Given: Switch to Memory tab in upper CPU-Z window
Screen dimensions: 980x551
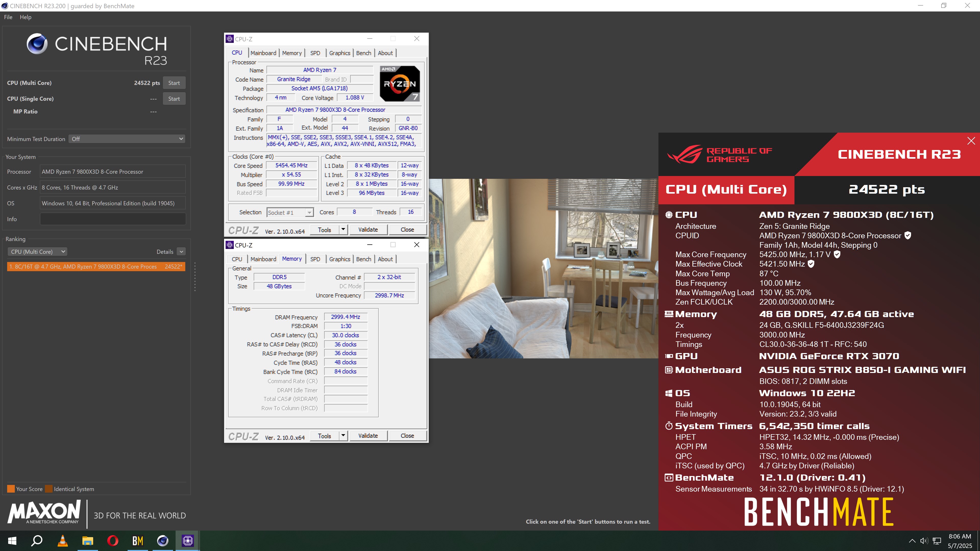Looking at the screenshot, I should [292, 53].
